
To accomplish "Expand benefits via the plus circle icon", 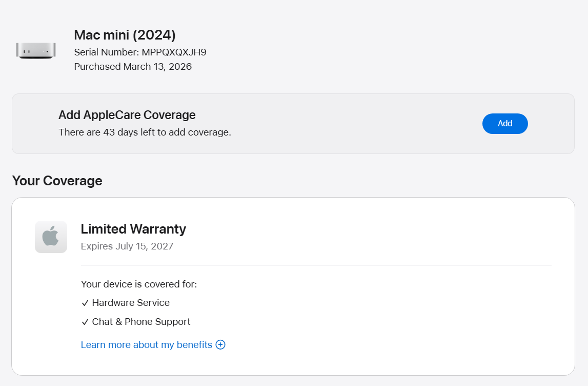I will point(220,345).
